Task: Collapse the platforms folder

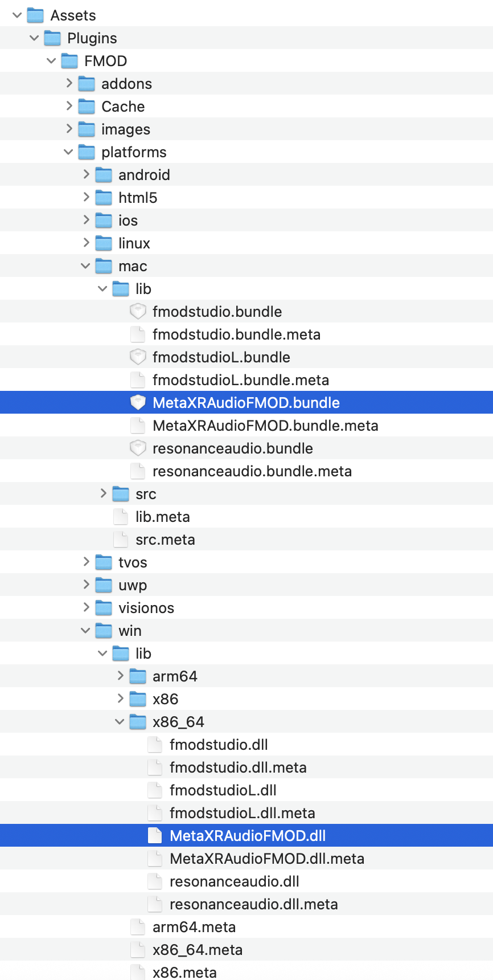Action: tap(68, 152)
